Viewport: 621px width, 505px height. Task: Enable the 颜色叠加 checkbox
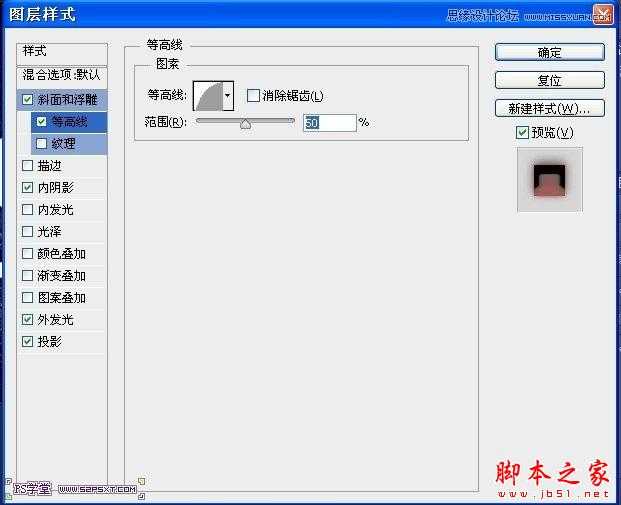27,253
